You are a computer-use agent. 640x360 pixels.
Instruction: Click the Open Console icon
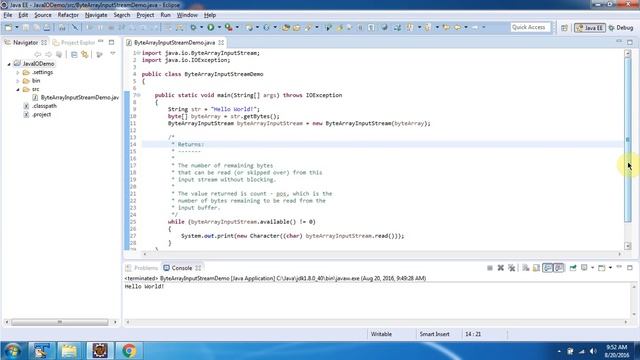(601, 268)
